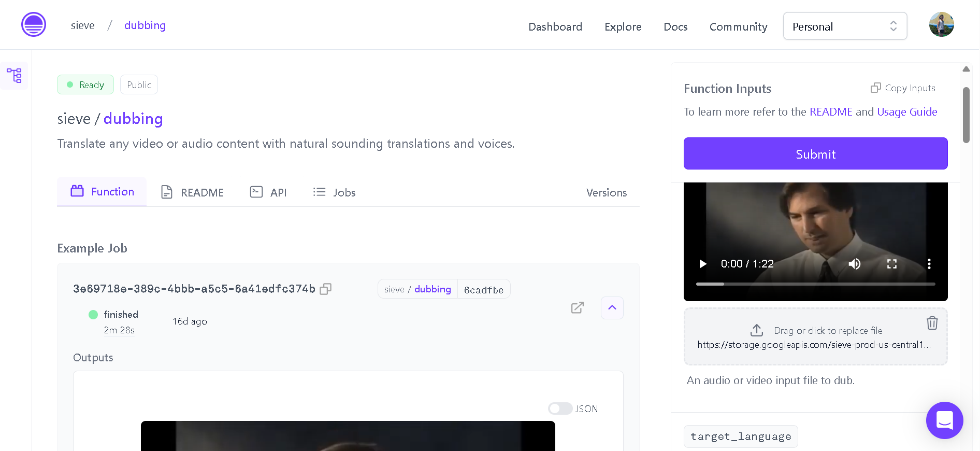Image resolution: width=980 pixels, height=451 pixels.
Task: Click the right panel scrollbar thumb
Action: [966, 115]
